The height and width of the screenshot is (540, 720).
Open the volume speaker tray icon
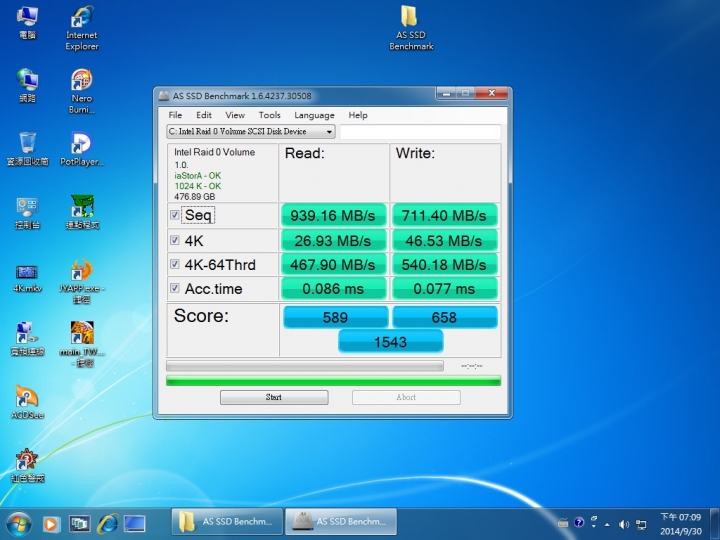click(x=624, y=524)
